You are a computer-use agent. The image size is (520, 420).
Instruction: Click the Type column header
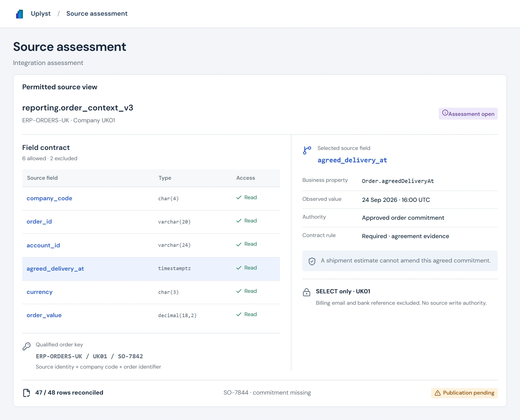(165, 178)
